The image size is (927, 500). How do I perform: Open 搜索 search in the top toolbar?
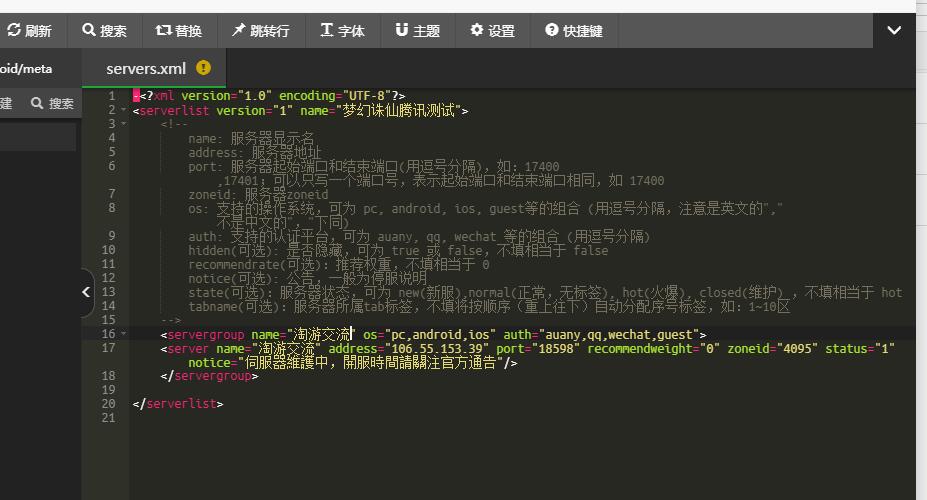click(x=104, y=31)
